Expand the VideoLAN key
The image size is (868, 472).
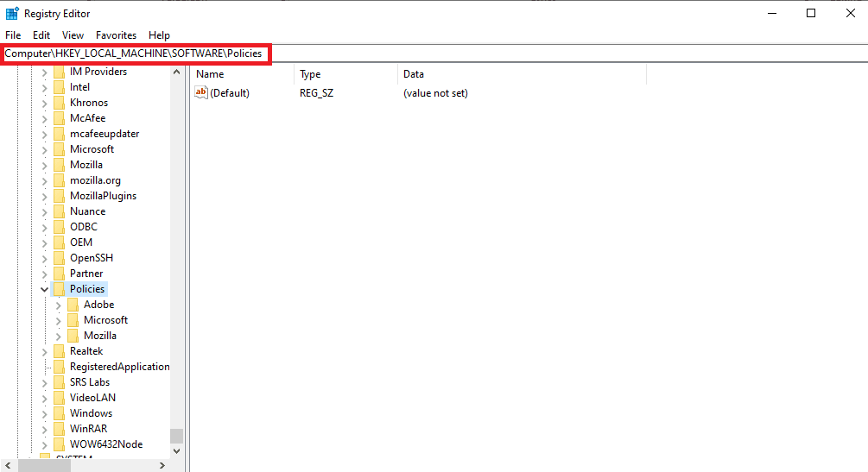coord(44,398)
